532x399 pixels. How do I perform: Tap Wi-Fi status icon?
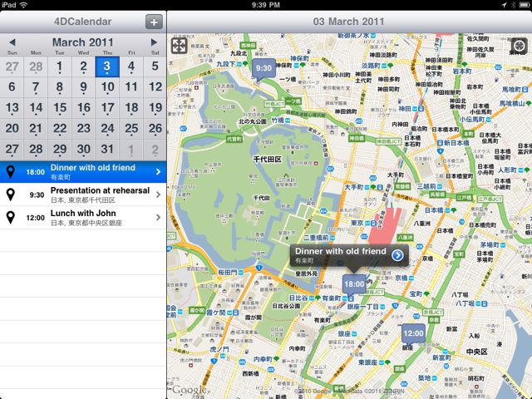[23, 5]
